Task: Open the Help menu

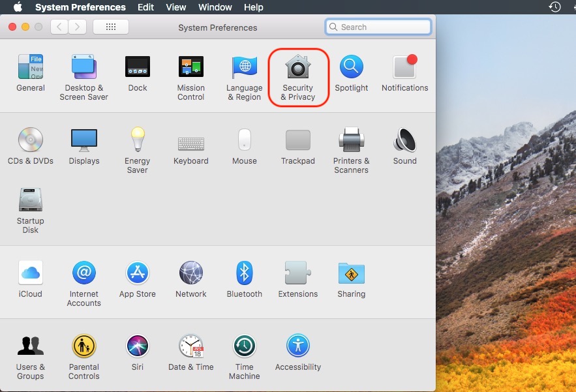Action: (254, 7)
